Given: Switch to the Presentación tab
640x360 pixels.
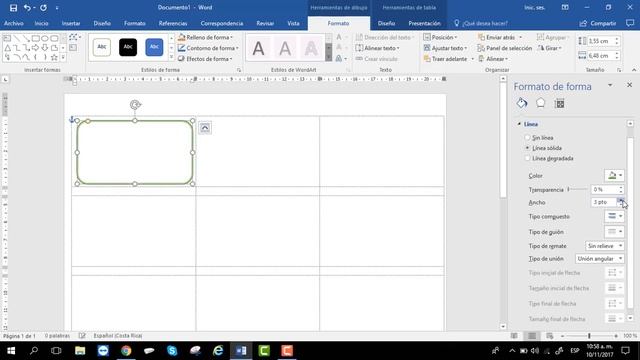Looking at the screenshot, I should pyautogui.click(x=424, y=23).
